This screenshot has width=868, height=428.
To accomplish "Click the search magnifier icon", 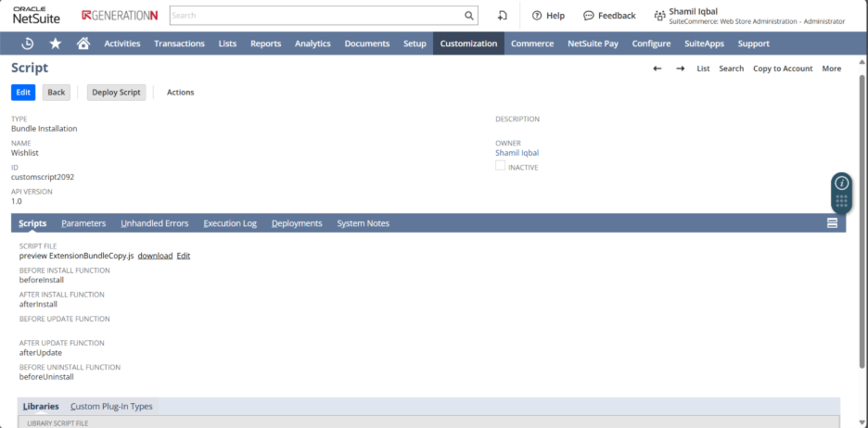I will [x=468, y=16].
